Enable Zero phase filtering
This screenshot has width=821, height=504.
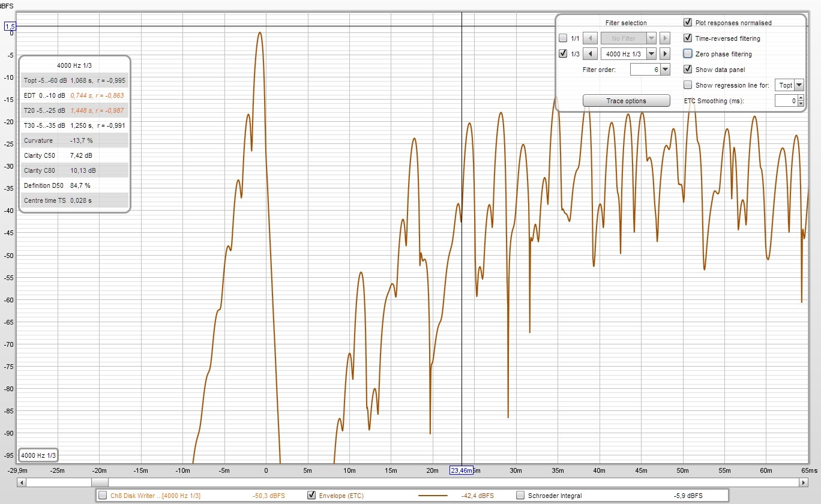[x=688, y=54]
